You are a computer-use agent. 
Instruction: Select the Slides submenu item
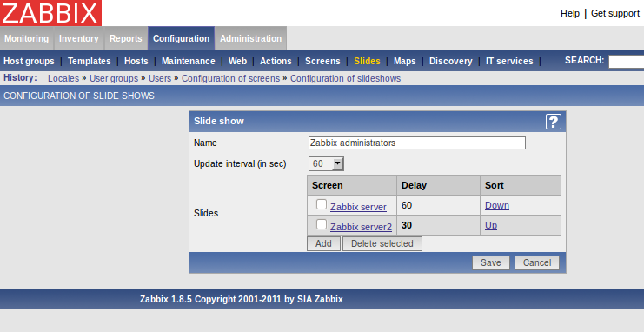pos(367,61)
